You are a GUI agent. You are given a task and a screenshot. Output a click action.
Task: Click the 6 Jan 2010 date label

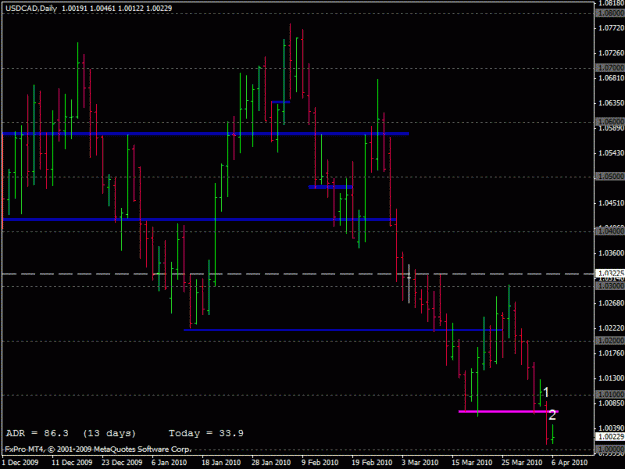click(169, 462)
